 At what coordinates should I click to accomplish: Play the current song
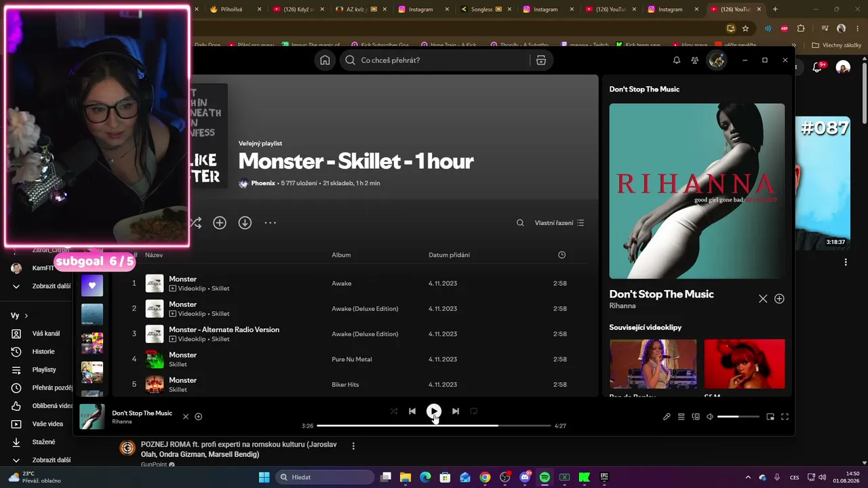pos(434,411)
